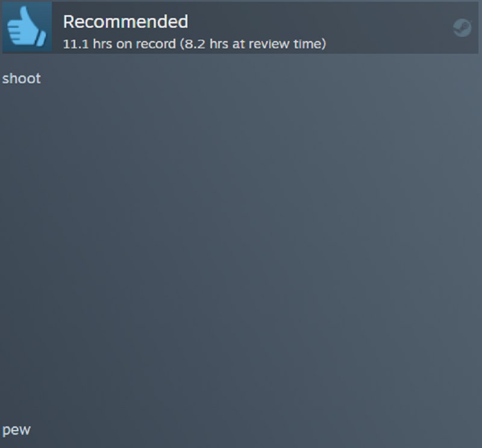Tap the thumb graphic beside Recommended
The width and height of the screenshot is (482, 448).
click(27, 27)
